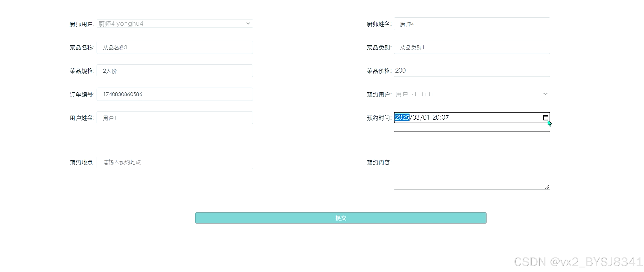
Task: Focus the 预约内容 text area
Action: point(471,160)
